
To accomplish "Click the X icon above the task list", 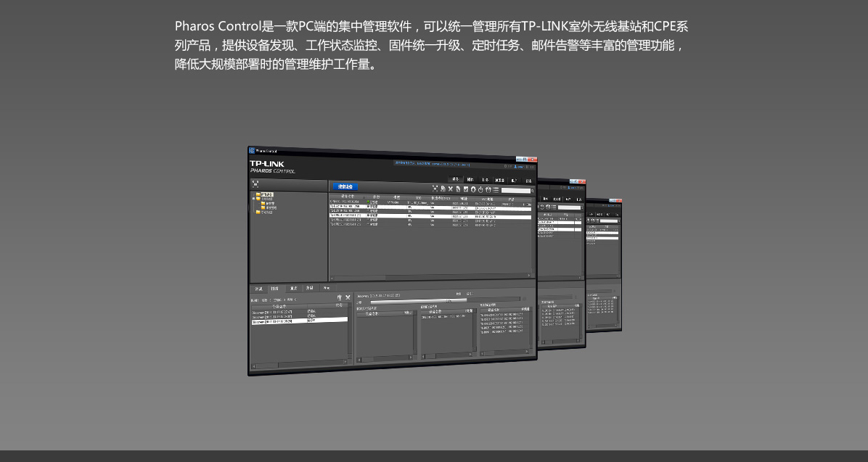I will click(348, 297).
